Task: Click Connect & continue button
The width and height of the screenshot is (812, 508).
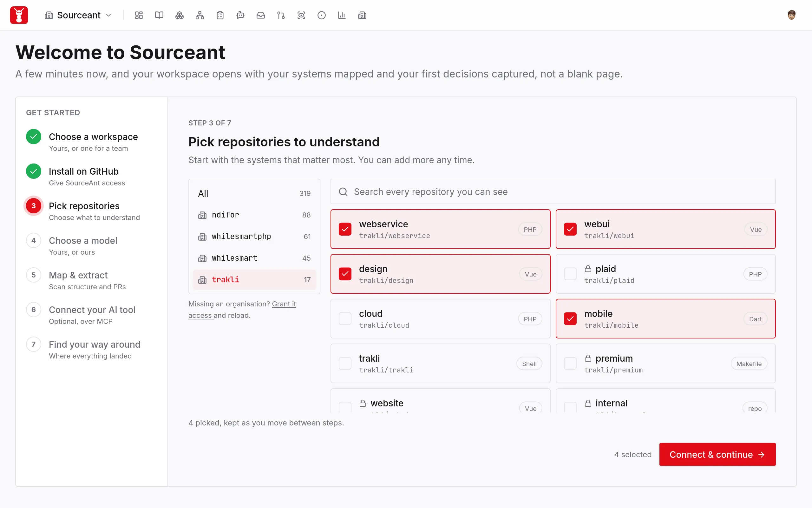Action: [x=717, y=454]
